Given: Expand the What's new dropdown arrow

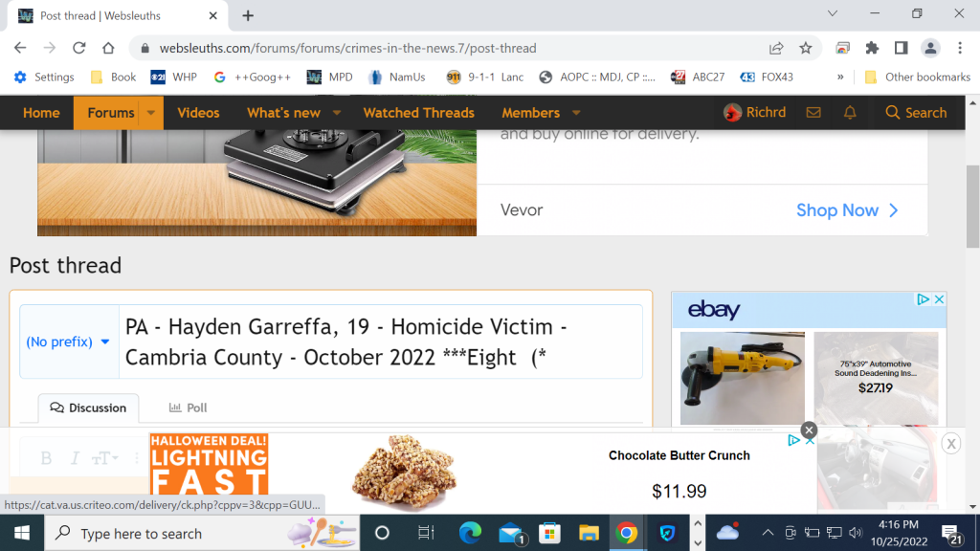Looking at the screenshot, I should 337,113.
